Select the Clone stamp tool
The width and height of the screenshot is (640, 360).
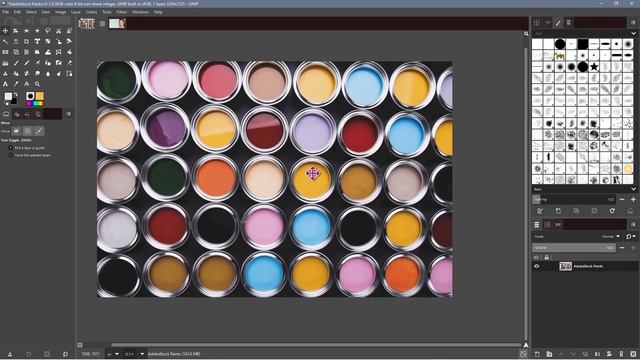click(x=5, y=73)
